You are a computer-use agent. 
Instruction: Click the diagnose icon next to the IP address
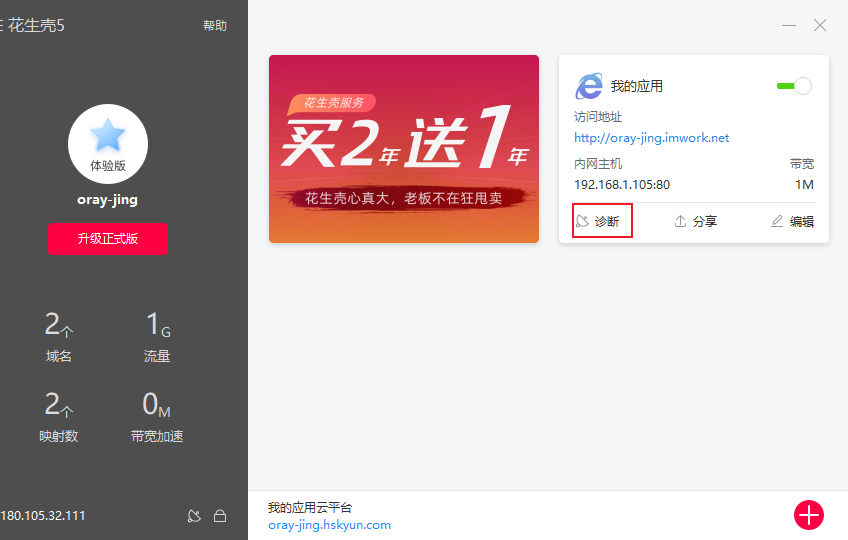pyautogui.click(x=194, y=516)
